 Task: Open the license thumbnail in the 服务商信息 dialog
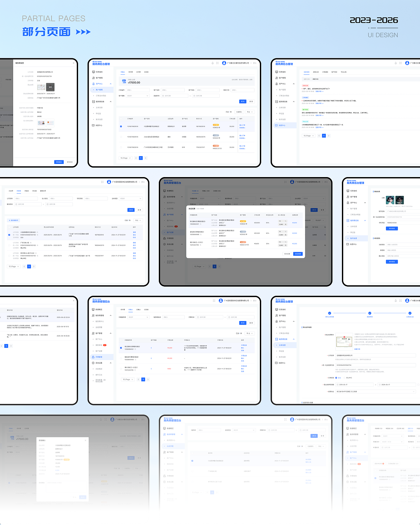41,87
